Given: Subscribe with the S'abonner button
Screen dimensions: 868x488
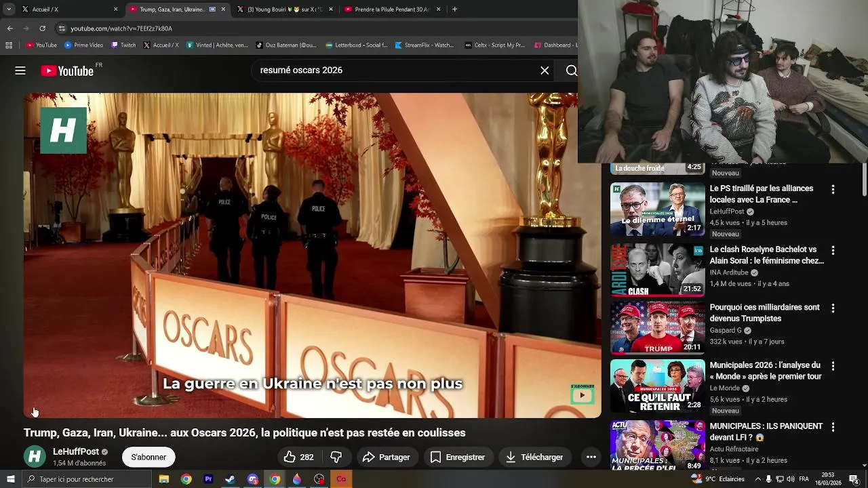Looking at the screenshot, I should pyautogui.click(x=149, y=457).
